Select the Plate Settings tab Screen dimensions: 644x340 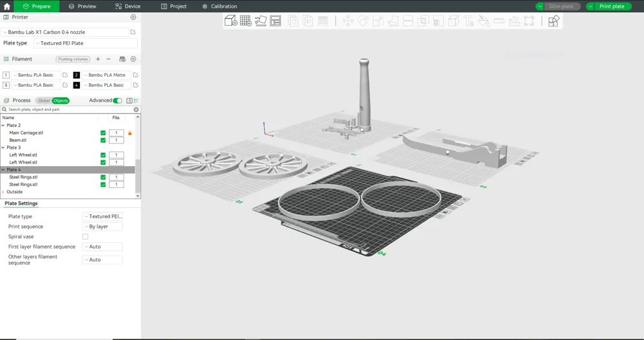click(21, 203)
